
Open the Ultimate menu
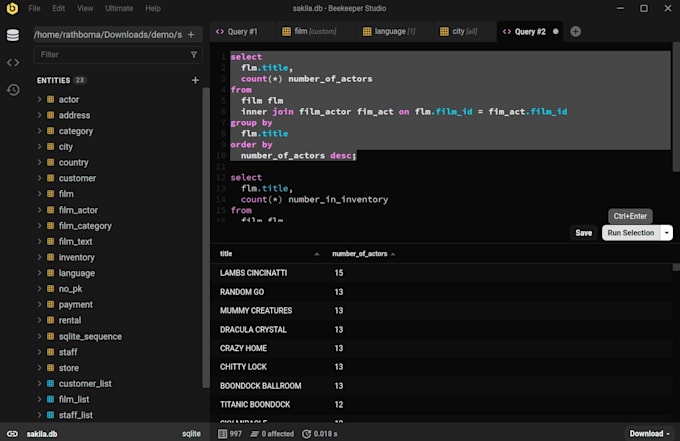119,8
